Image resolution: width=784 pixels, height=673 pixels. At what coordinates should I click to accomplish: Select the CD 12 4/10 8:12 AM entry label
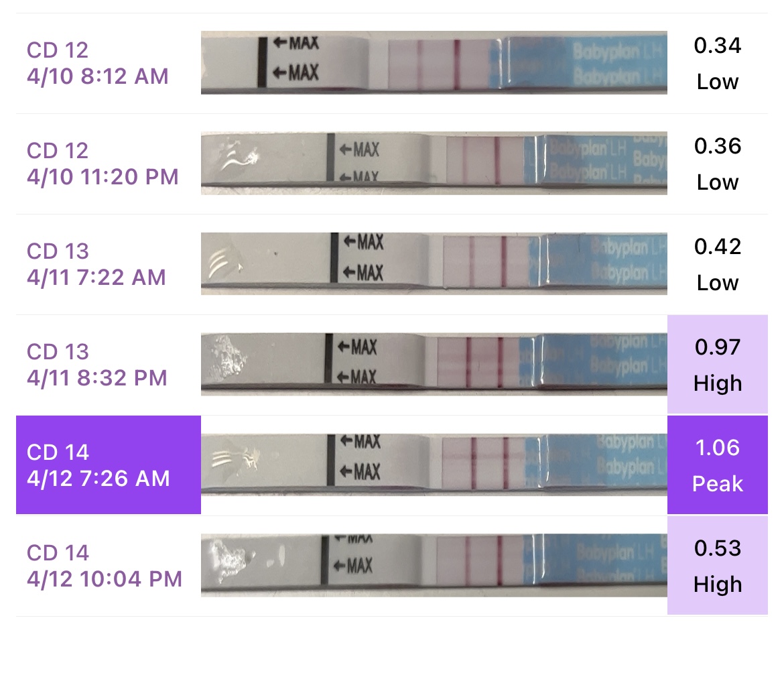coord(97,63)
